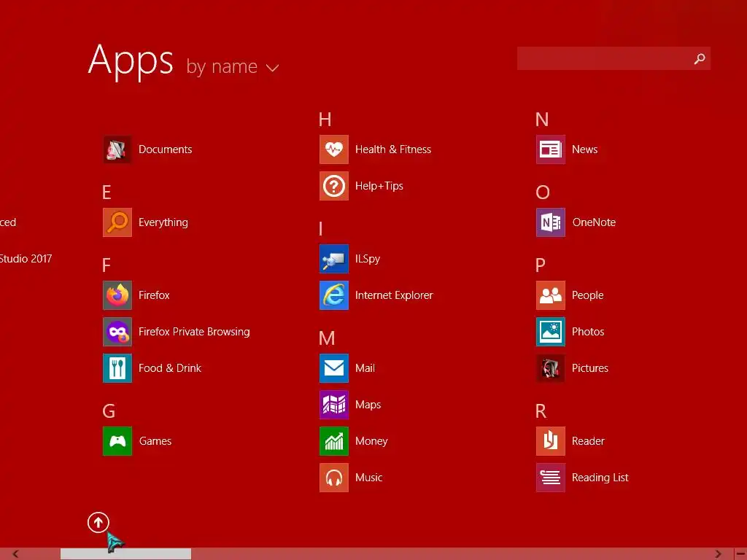Click the 'Money' label text
747x560 pixels.
click(x=371, y=441)
